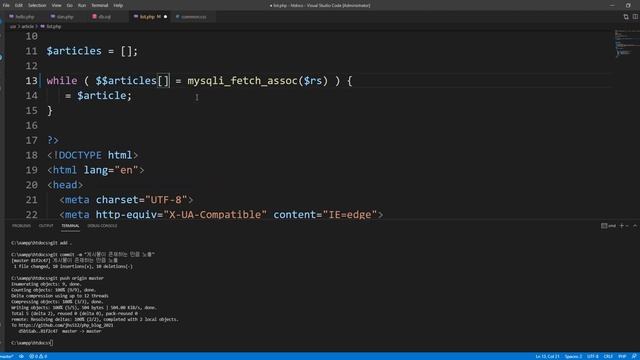This screenshot has height=360, width=640.
Task: Click 'charset="UTF-8"' on line 21
Action: (x=141, y=200)
